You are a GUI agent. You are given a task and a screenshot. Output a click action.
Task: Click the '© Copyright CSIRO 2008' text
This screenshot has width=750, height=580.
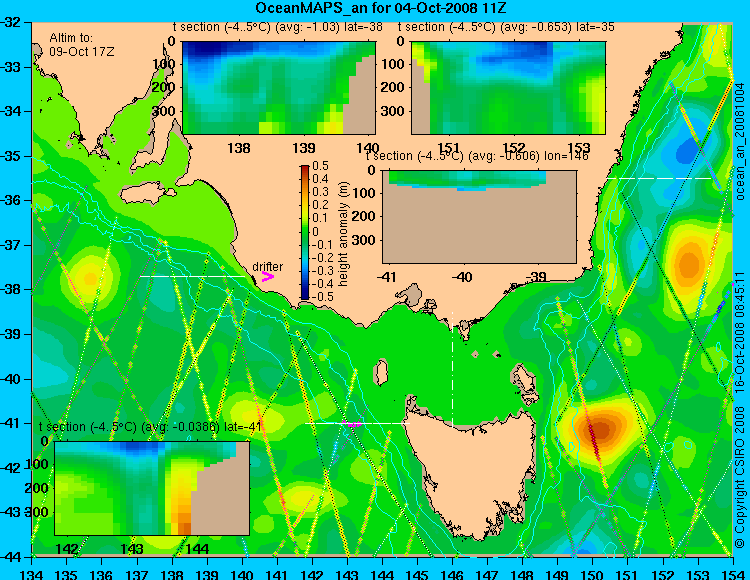pos(740,478)
